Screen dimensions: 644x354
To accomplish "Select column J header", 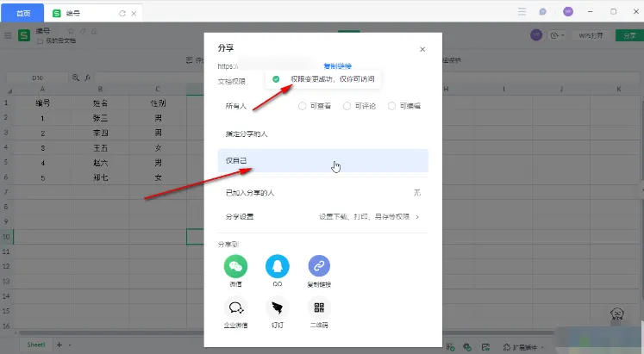I will [561, 89].
